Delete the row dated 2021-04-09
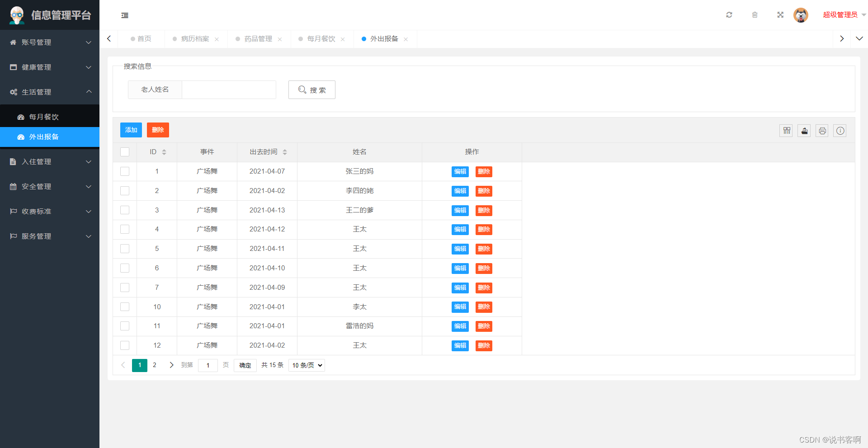This screenshot has height=448, width=868. 484,288
